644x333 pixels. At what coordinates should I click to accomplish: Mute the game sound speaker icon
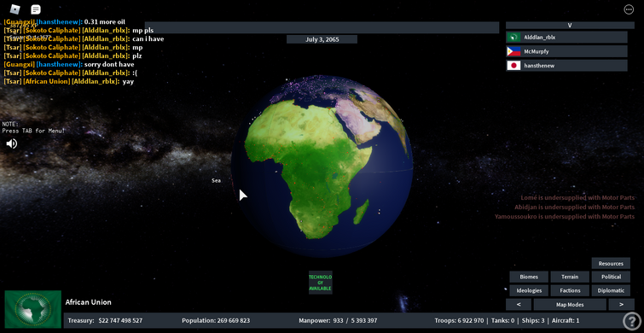[x=11, y=143]
